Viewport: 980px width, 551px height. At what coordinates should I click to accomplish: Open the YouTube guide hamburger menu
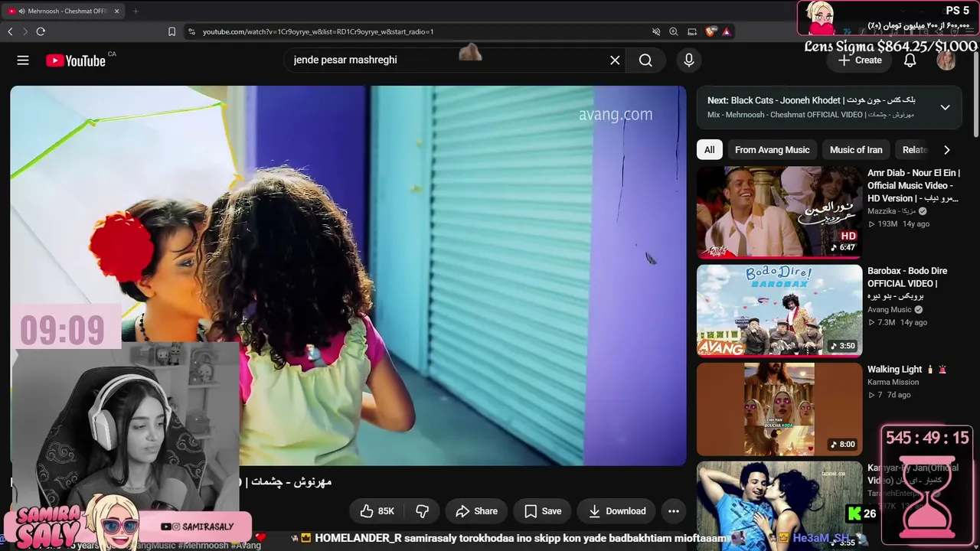pos(23,60)
